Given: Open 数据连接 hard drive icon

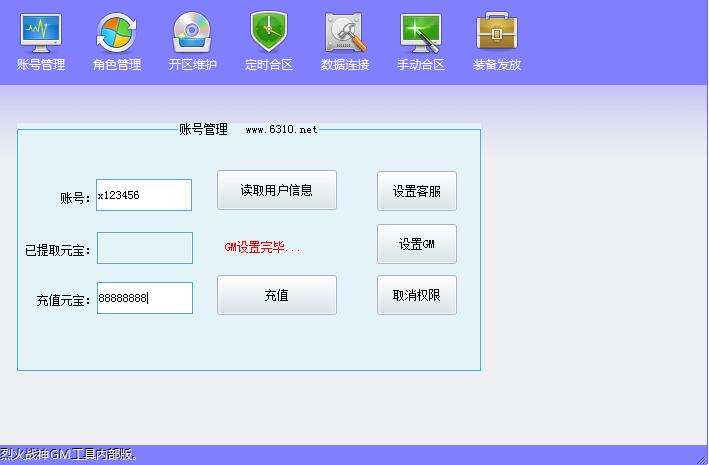Looking at the screenshot, I should pos(345,33).
